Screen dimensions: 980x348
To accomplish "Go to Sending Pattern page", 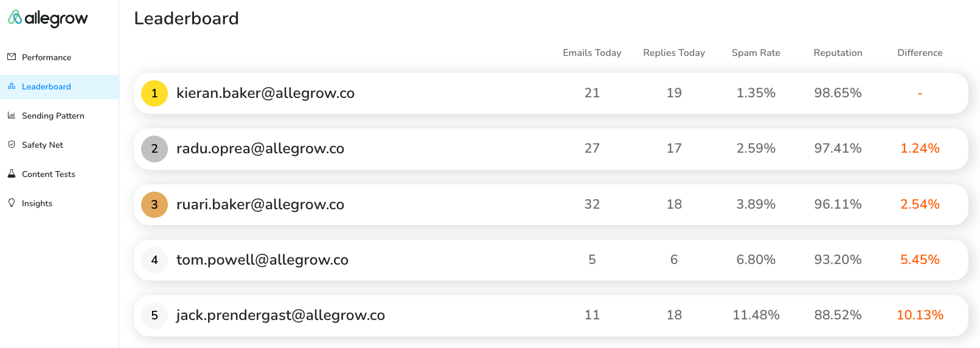I will (53, 116).
